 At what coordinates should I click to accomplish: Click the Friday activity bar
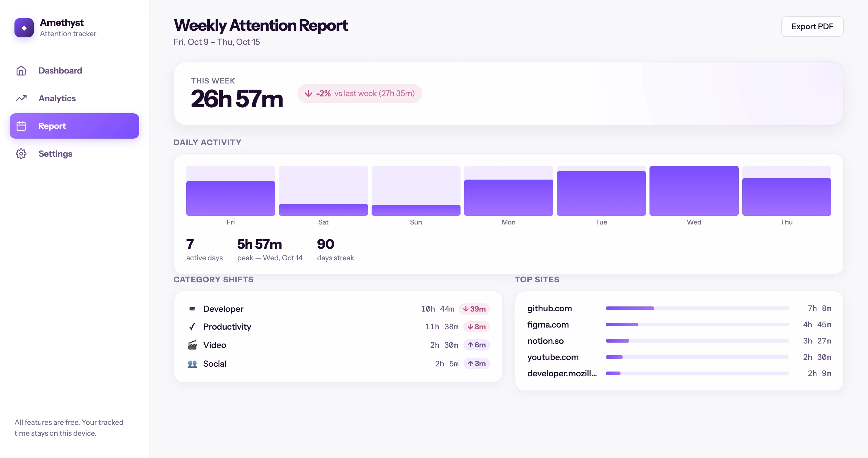click(231, 198)
